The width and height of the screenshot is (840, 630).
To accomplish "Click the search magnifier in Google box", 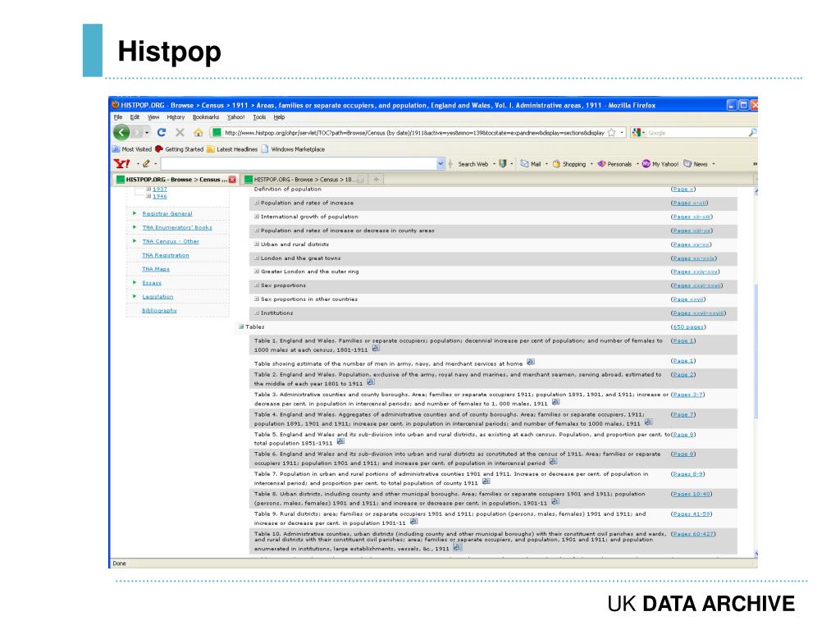I will point(752,132).
